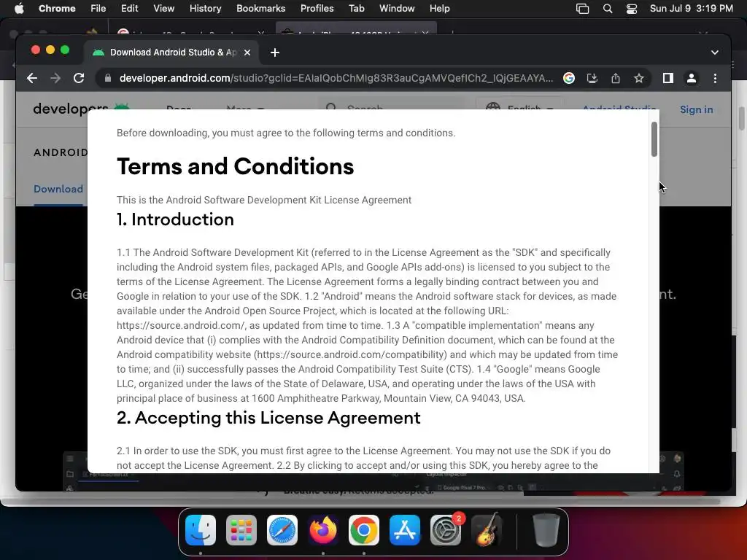This screenshot has height=560, width=747.
Task: Open a new tab with the plus button
Action: pos(275,52)
